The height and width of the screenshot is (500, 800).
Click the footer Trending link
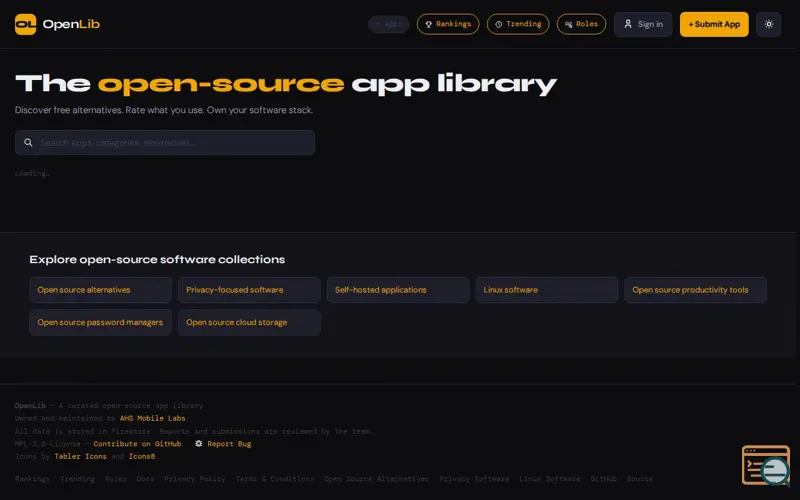click(x=78, y=479)
